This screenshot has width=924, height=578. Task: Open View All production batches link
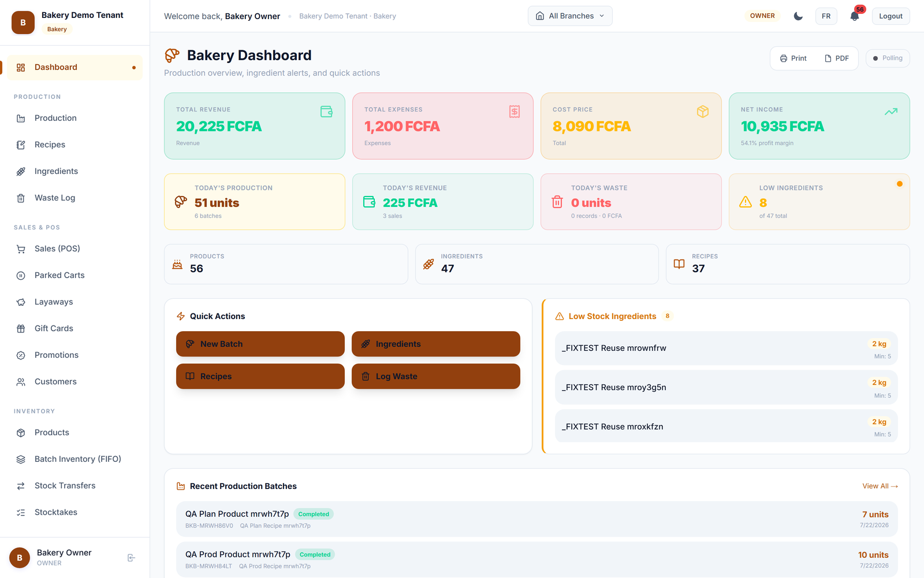tap(880, 486)
